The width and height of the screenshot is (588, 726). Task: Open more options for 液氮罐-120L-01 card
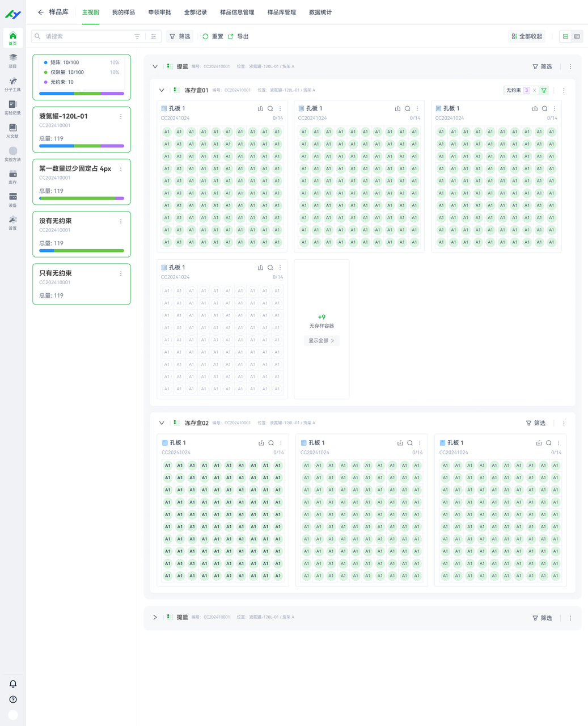[121, 116]
